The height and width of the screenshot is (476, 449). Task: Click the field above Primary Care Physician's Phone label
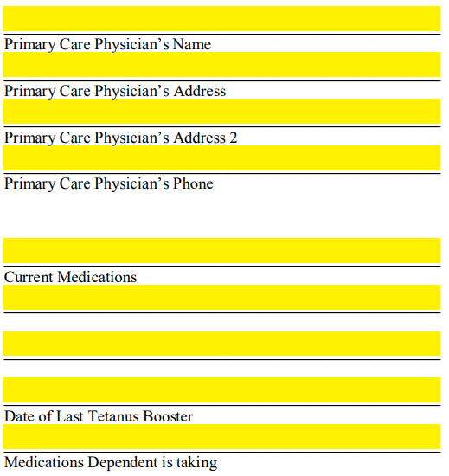[221, 158]
